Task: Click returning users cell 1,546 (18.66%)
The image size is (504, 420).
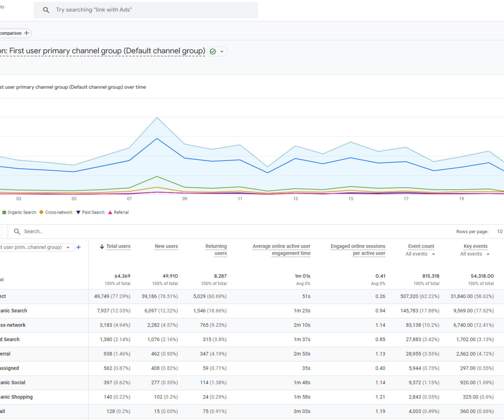Action: click(x=210, y=311)
